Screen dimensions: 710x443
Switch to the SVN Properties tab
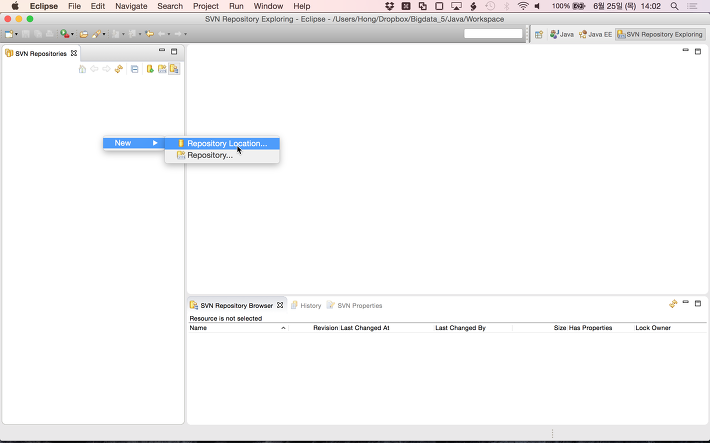coord(355,306)
